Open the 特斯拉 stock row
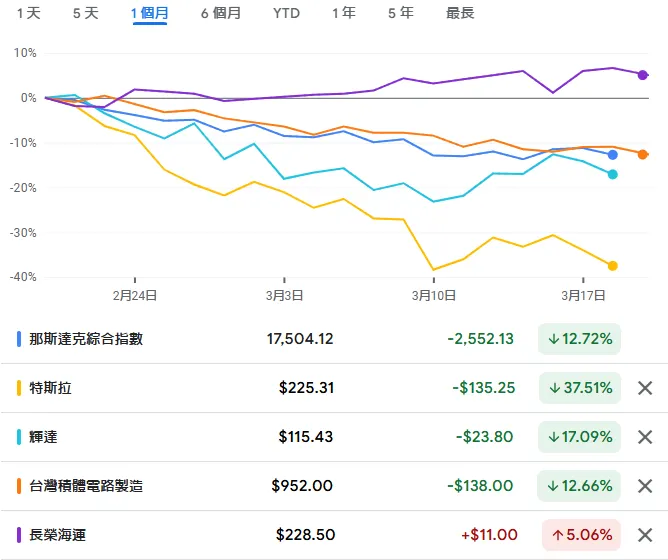The image size is (668, 560). pos(334,388)
